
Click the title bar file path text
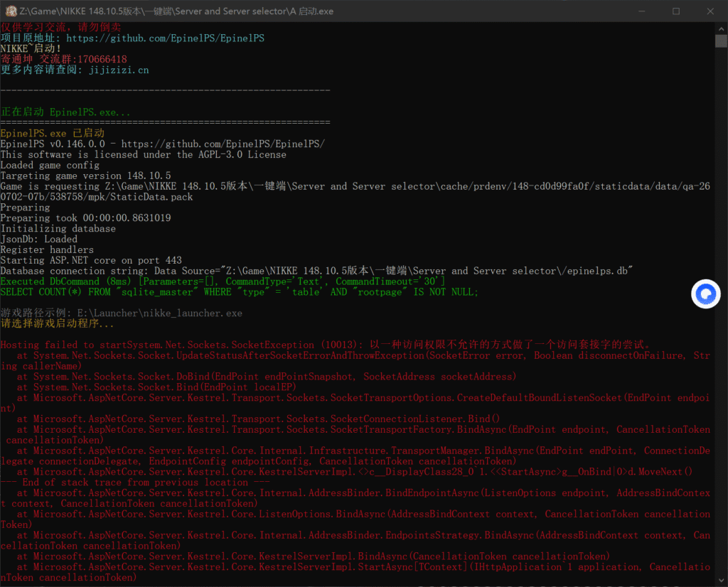click(x=176, y=11)
